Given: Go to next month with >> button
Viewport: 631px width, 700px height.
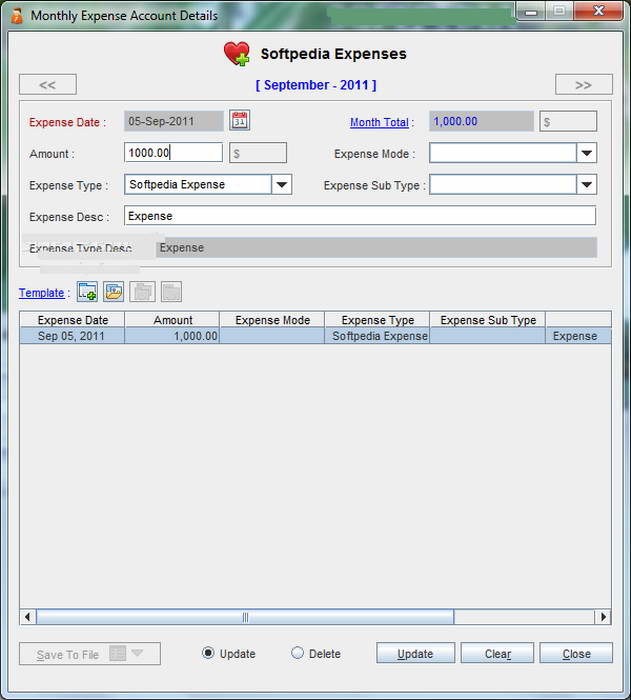Looking at the screenshot, I should point(584,84).
